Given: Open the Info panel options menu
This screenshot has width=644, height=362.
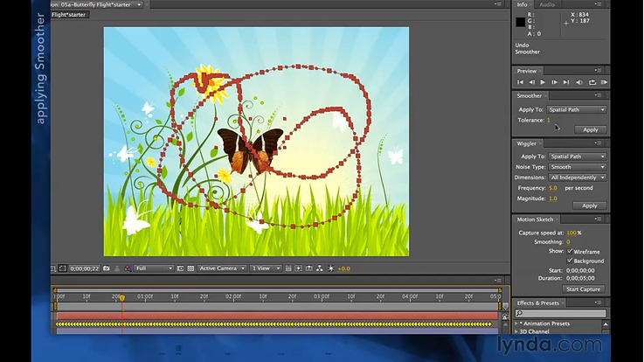Looking at the screenshot, I should click(x=598, y=4).
